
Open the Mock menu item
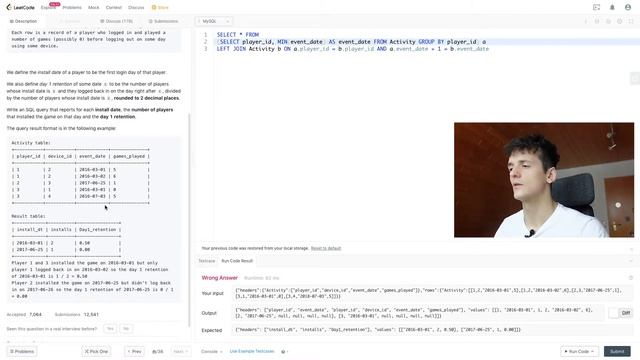click(x=93, y=7)
